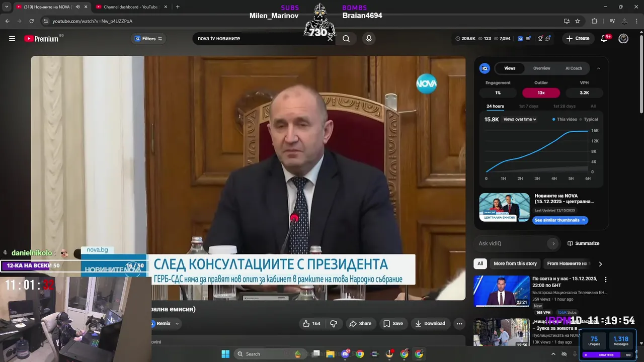Click the Engagement 1% pill
Viewport: 644px width, 362px height.
(x=498, y=93)
